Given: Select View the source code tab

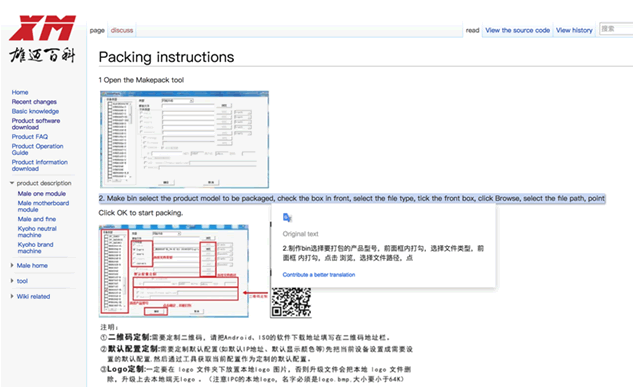Looking at the screenshot, I should click(518, 30).
